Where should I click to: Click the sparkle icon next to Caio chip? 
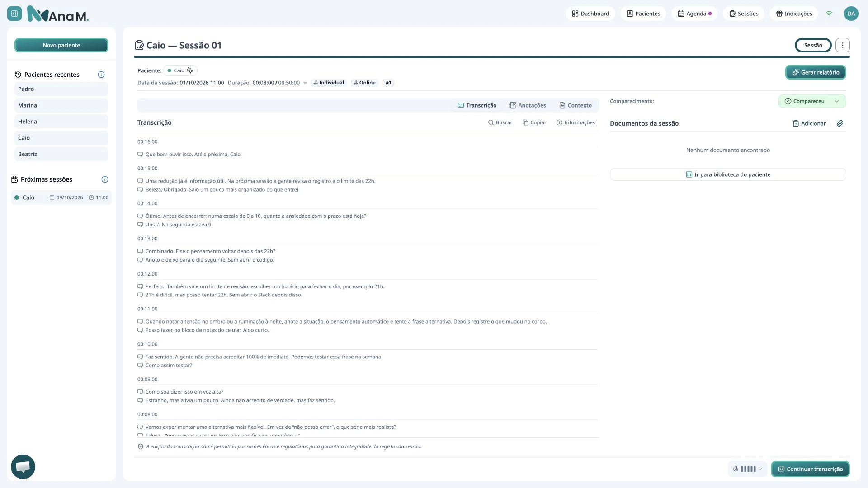190,70
